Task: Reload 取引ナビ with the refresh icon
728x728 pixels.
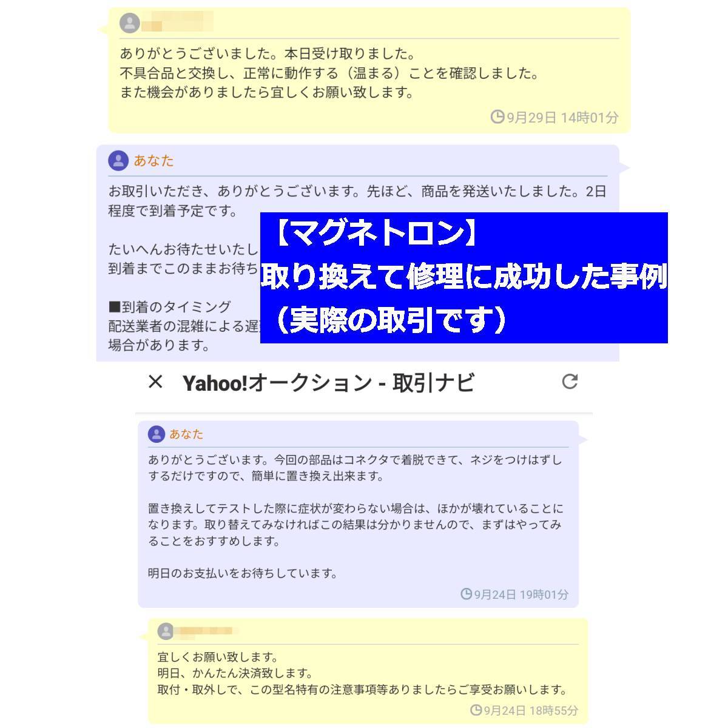Action: point(570,381)
